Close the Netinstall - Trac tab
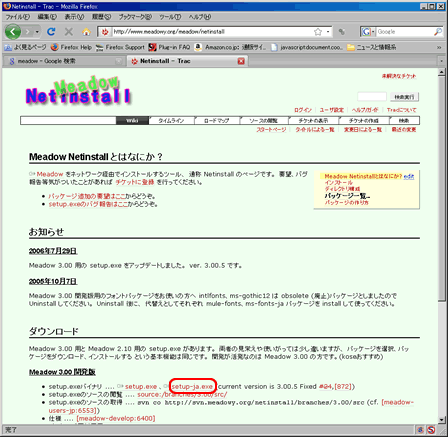 (241, 61)
